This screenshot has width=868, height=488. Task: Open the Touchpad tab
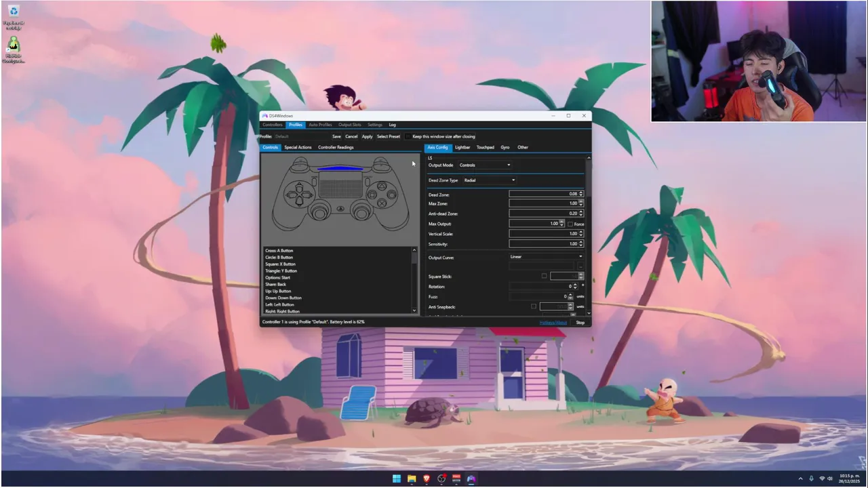pyautogui.click(x=485, y=147)
